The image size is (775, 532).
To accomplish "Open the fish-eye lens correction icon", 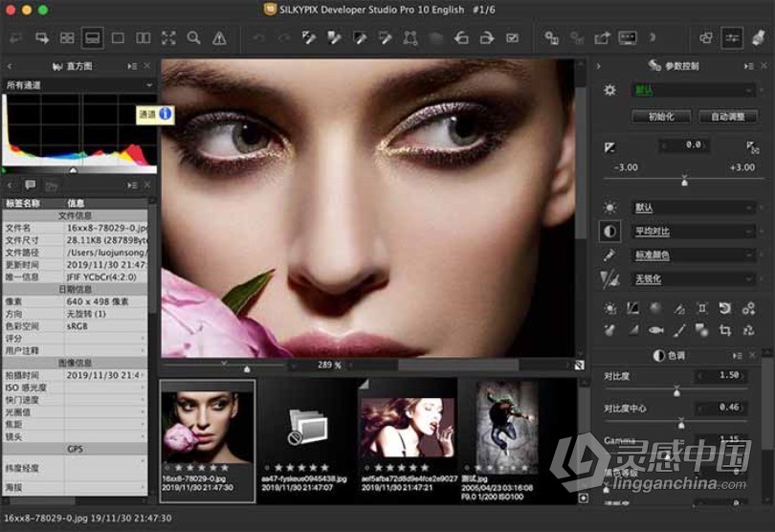I will coord(656,330).
